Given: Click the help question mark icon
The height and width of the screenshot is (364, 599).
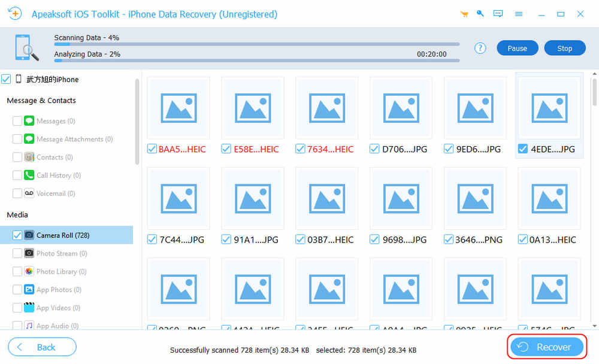Looking at the screenshot, I should (x=480, y=48).
